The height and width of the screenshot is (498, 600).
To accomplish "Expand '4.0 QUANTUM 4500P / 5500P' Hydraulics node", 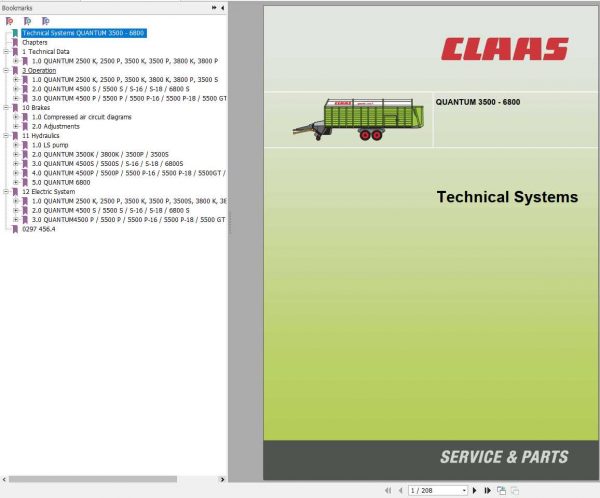I will tap(16, 173).
